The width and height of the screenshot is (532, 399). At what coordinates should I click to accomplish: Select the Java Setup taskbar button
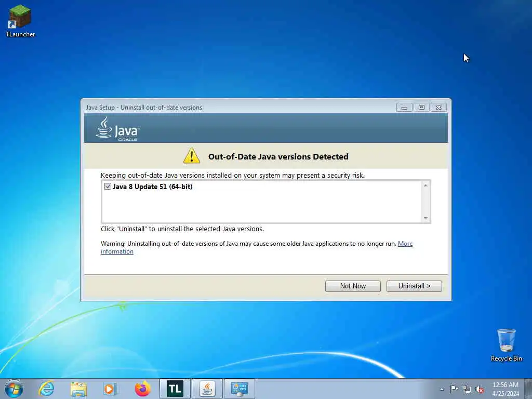[207, 389]
